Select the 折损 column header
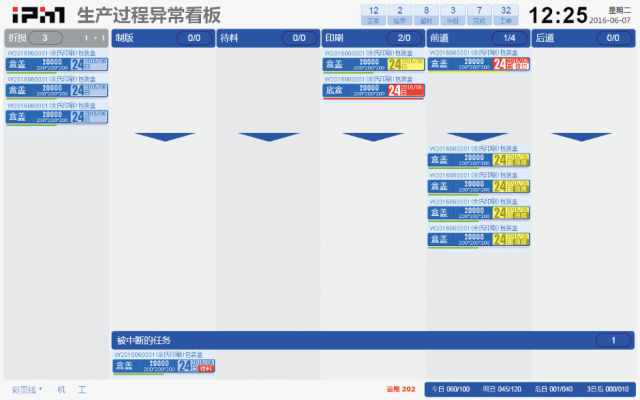 click(56, 38)
